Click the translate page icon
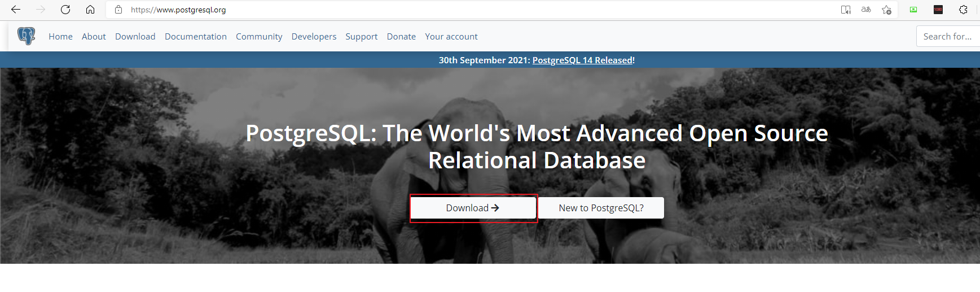This screenshot has height=292, width=980. (866, 10)
